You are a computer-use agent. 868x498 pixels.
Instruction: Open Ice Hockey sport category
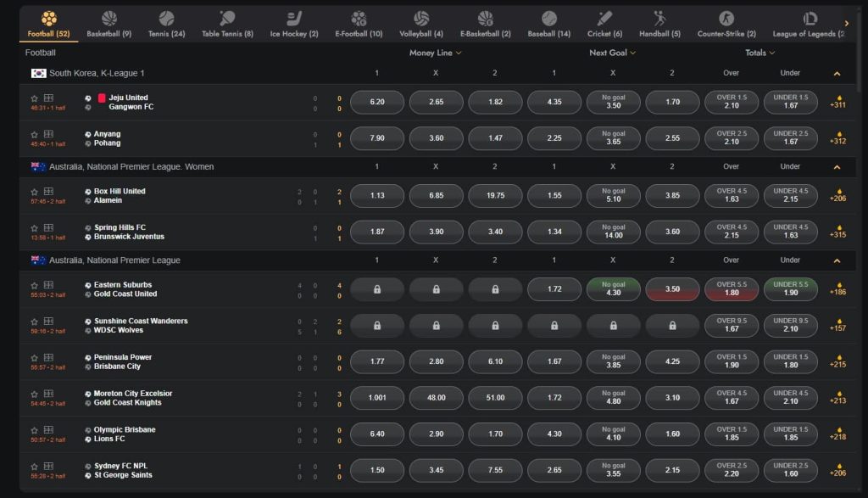tap(294, 25)
